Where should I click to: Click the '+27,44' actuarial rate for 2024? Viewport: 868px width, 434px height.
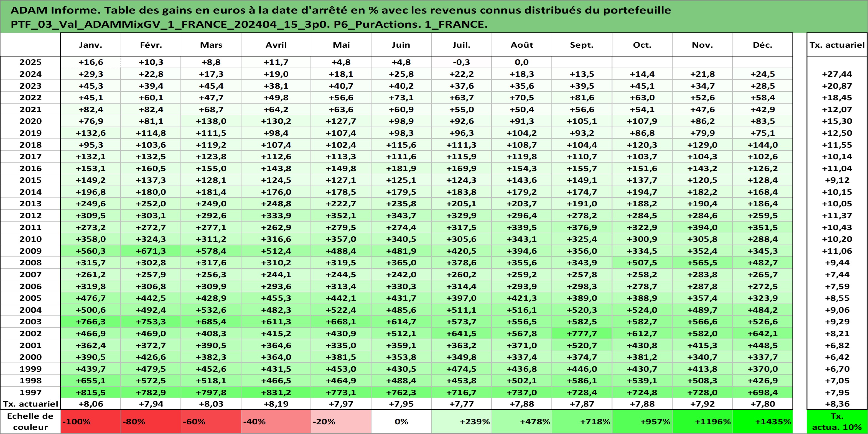point(837,74)
